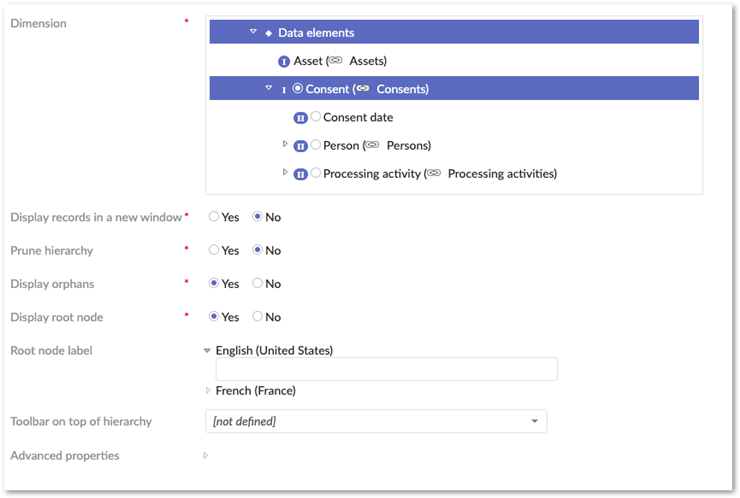
Task: Set Prune hierarchy to Yes
Action: click(214, 250)
